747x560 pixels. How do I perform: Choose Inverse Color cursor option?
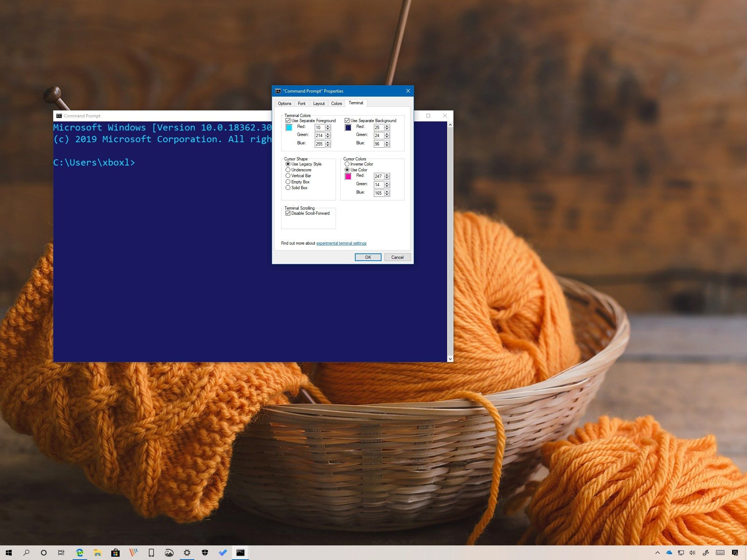[x=347, y=164]
